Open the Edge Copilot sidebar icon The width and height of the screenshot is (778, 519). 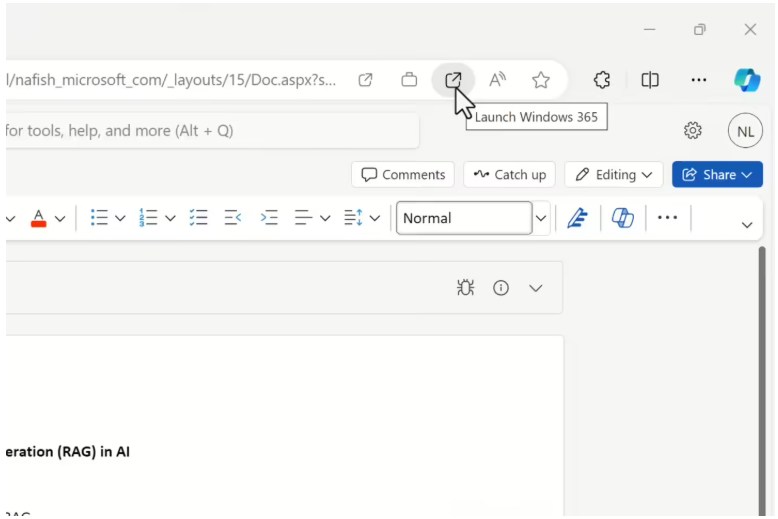[747, 80]
